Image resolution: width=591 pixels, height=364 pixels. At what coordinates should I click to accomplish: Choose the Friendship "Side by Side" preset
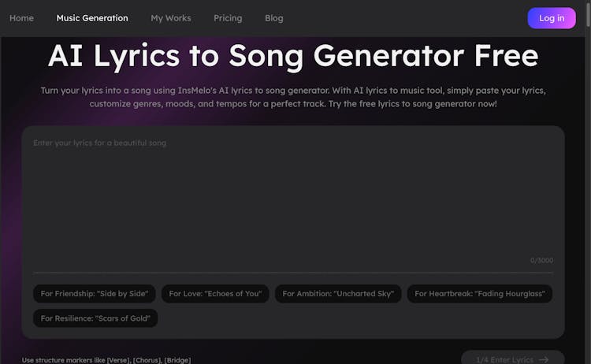click(95, 294)
